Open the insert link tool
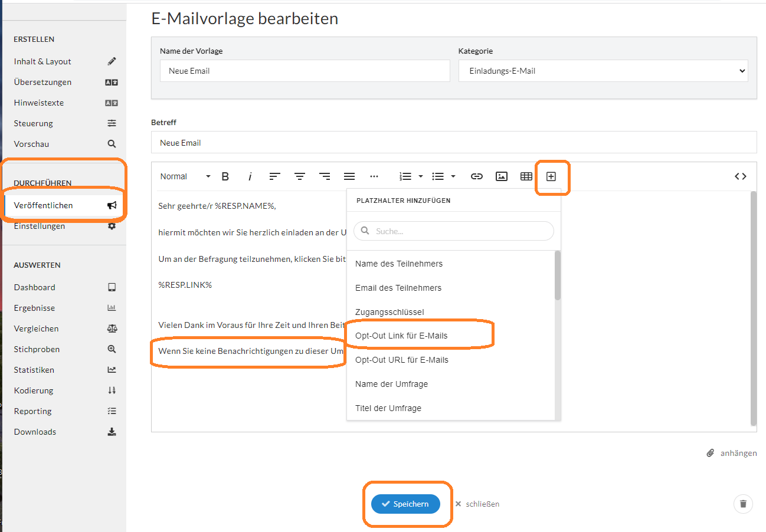Screen dimensions: 766x532 coord(477,176)
